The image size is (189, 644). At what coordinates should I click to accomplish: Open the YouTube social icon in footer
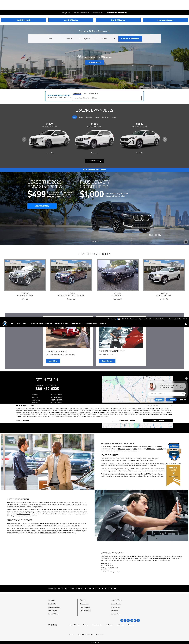[x=128, y=620]
